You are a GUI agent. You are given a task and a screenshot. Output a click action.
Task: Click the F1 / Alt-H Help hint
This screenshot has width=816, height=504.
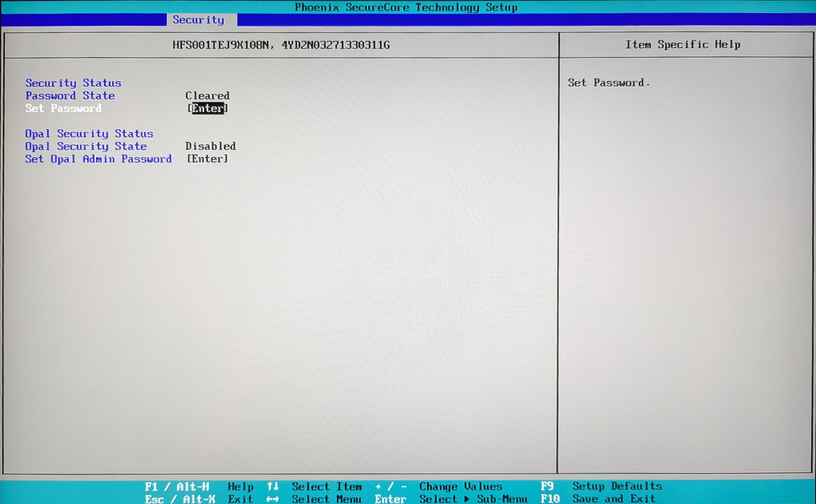[199, 487]
